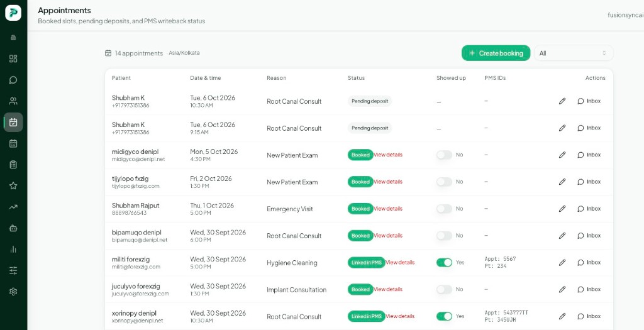Edit Shubham K 9:15 AM appointment pencil
The width and height of the screenshot is (644, 330).
click(x=562, y=128)
